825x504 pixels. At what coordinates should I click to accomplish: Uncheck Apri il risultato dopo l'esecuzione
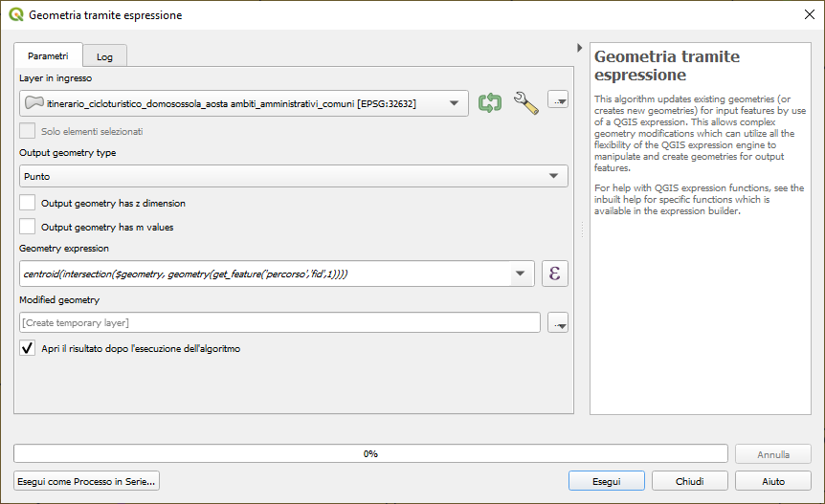tap(28, 349)
